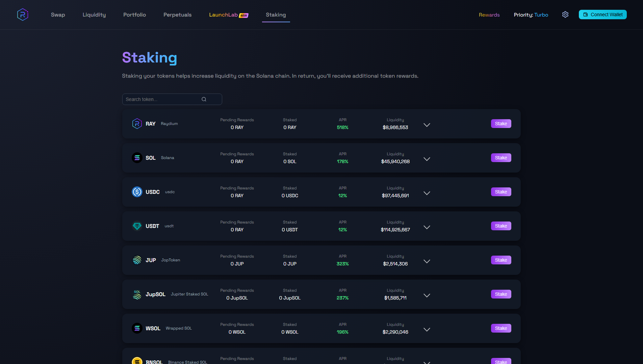
Task: Go to the Portfolio tab
Action: 134,15
